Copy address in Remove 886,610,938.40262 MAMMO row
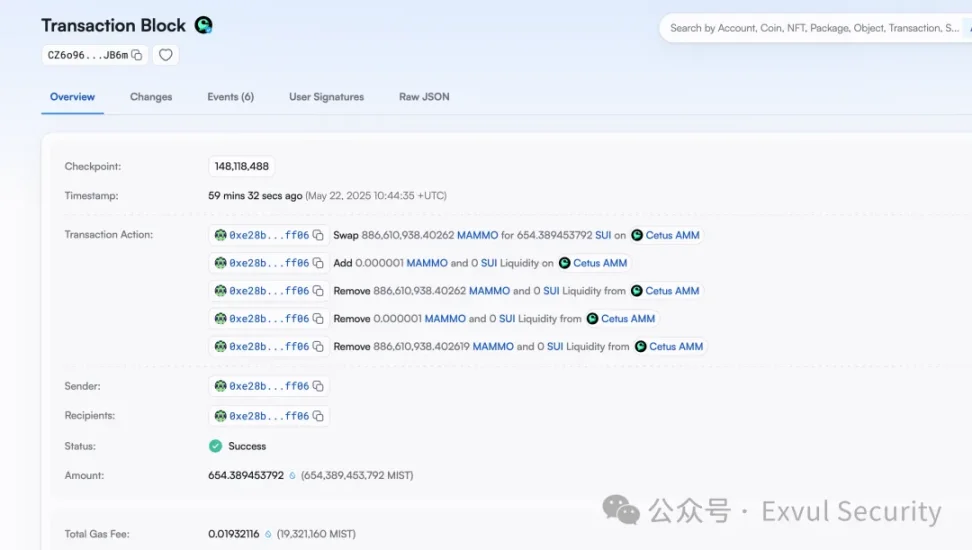The image size is (972, 550). tap(318, 291)
